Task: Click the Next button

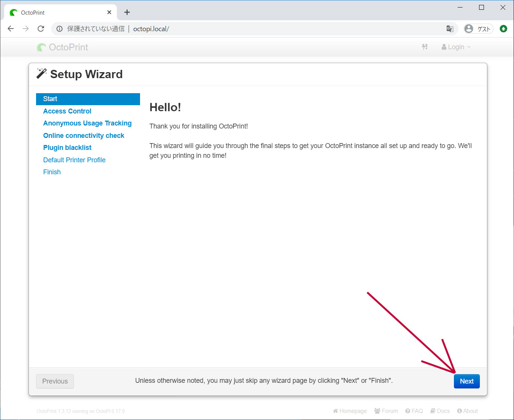Action: [467, 381]
